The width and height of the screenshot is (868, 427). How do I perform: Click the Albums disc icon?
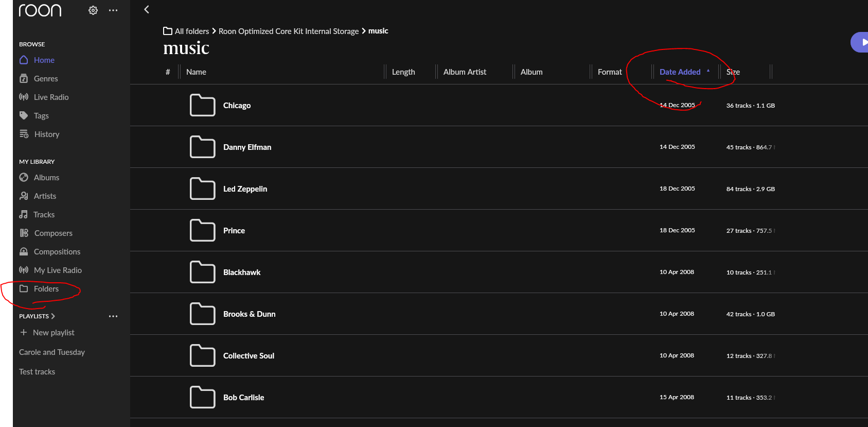pos(24,177)
